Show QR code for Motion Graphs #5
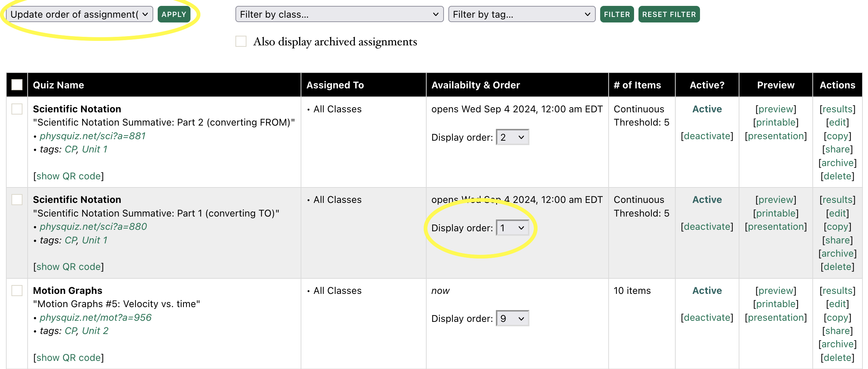 point(69,358)
